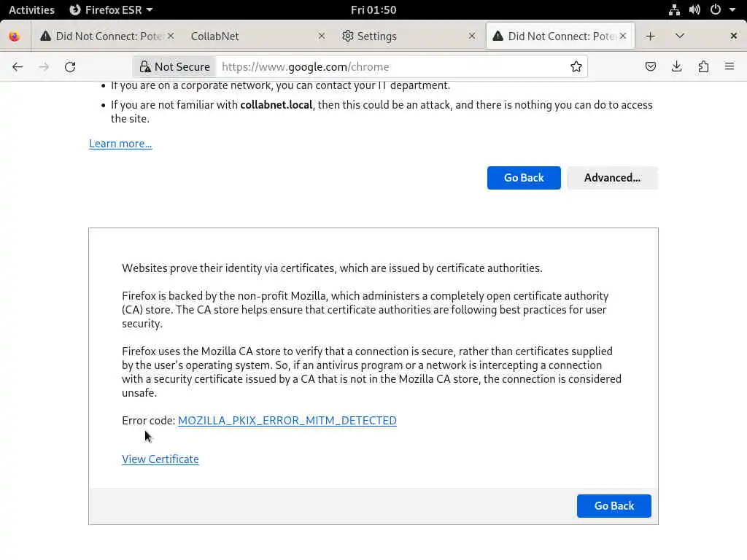Viewport: 747px width, 560px height.
Task: Click the browser back arrow
Action: pos(18,67)
